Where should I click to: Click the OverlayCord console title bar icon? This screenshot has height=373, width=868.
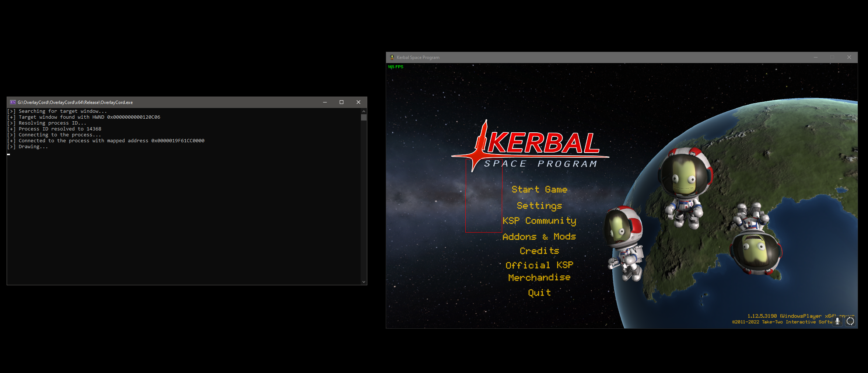point(13,102)
